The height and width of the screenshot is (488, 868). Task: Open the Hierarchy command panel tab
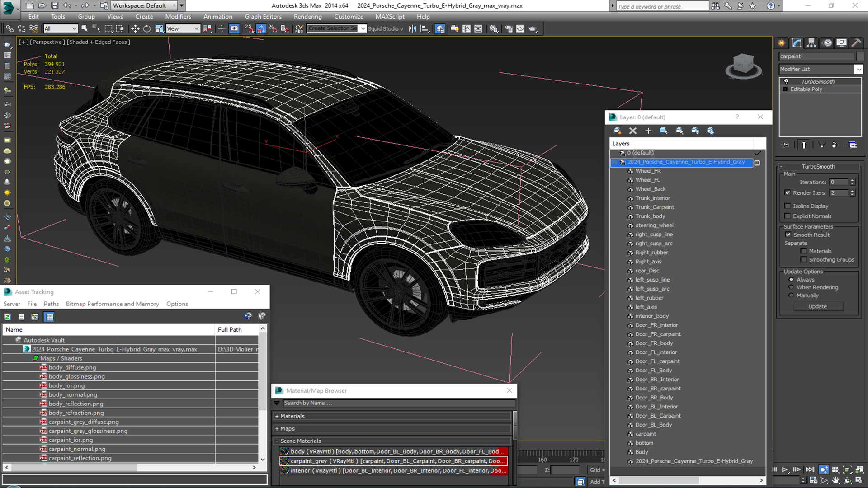(x=811, y=43)
